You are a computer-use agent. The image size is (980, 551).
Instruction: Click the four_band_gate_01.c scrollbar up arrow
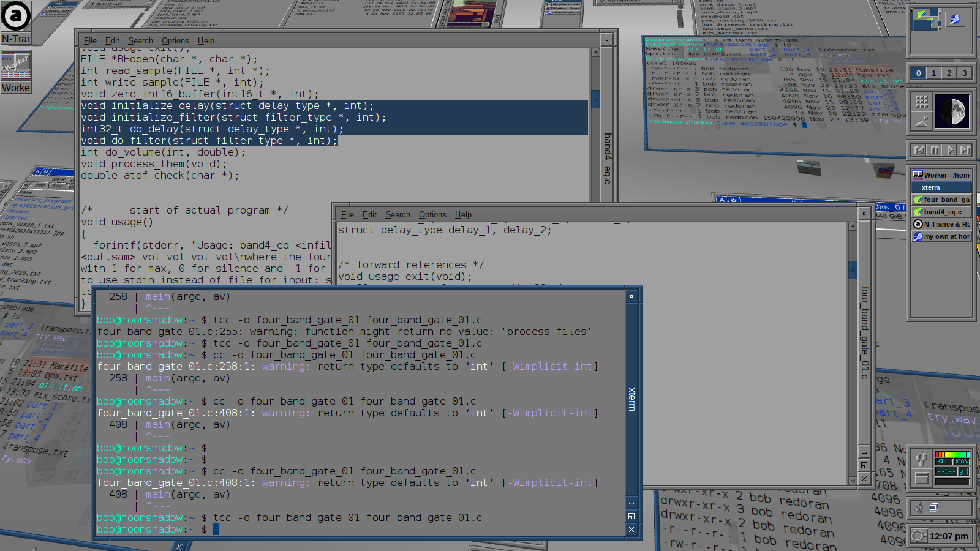coord(853,227)
